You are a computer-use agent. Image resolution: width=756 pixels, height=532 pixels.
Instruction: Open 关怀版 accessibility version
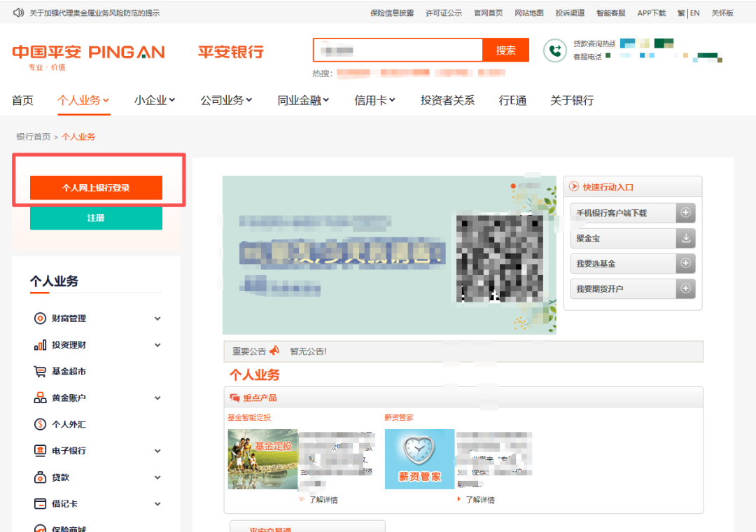point(722,13)
